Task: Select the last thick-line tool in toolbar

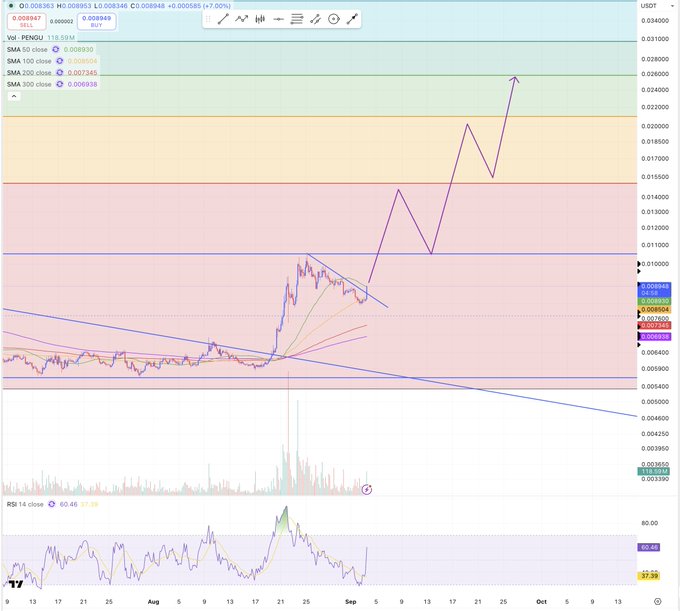Action: click(352, 19)
